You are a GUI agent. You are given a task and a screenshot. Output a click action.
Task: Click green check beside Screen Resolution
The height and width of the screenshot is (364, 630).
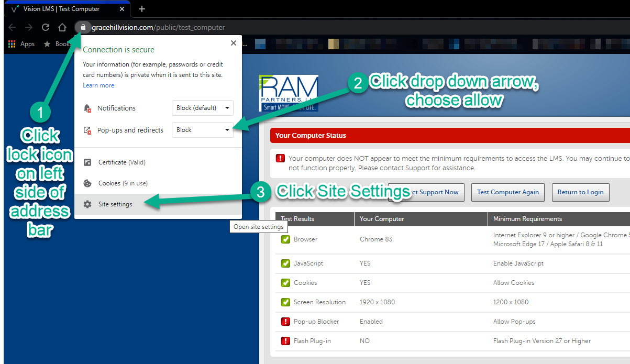tap(285, 302)
